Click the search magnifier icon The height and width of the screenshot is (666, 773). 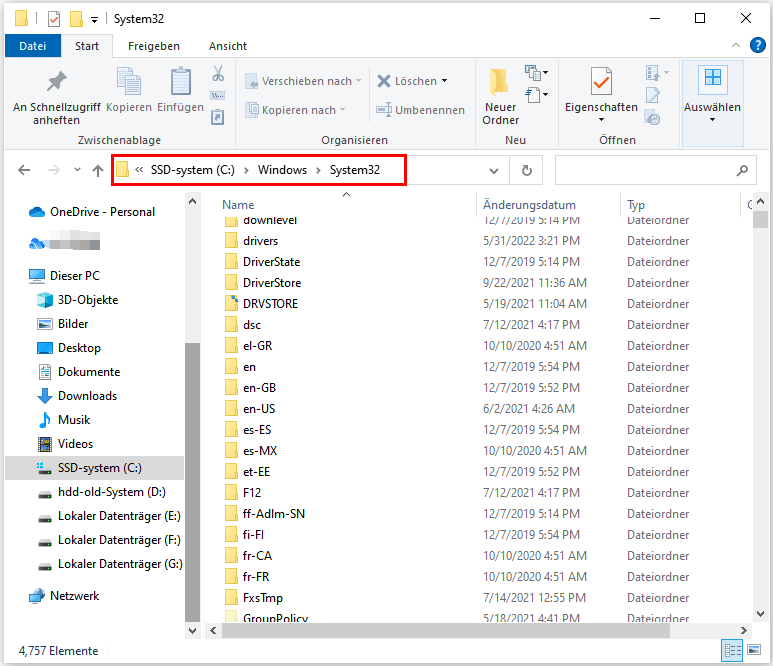click(x=742, y=171)
